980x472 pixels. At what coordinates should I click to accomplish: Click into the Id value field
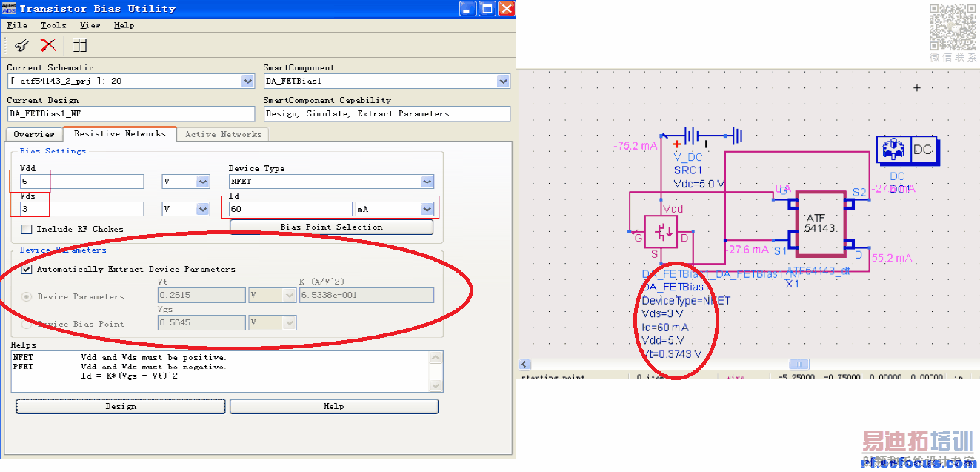coord(290,210)
